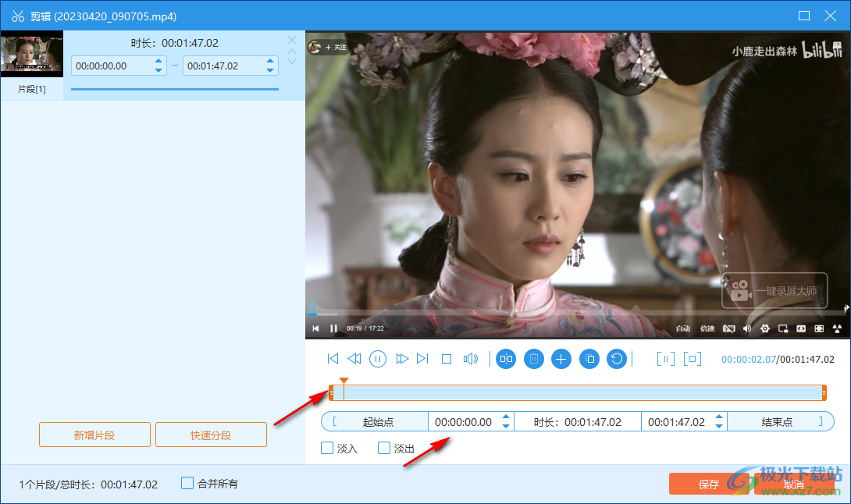Decrease segment end time in the list
This screenshot has height=504, width=851.
tap(270, 70)
